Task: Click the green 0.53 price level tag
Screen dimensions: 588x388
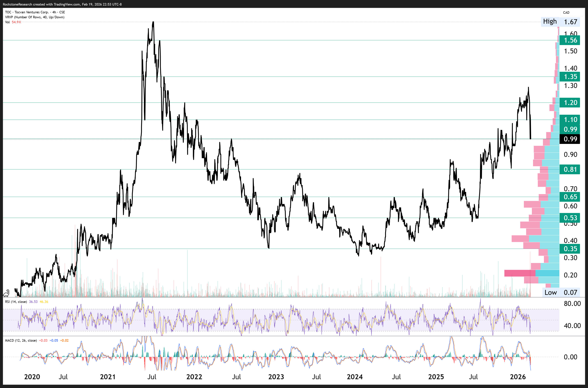Action: pos(570,218)
